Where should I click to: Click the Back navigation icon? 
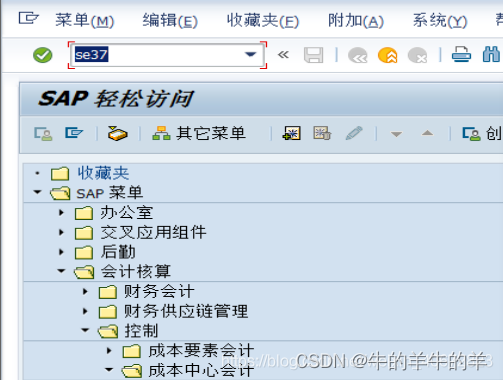pos(358,55)
